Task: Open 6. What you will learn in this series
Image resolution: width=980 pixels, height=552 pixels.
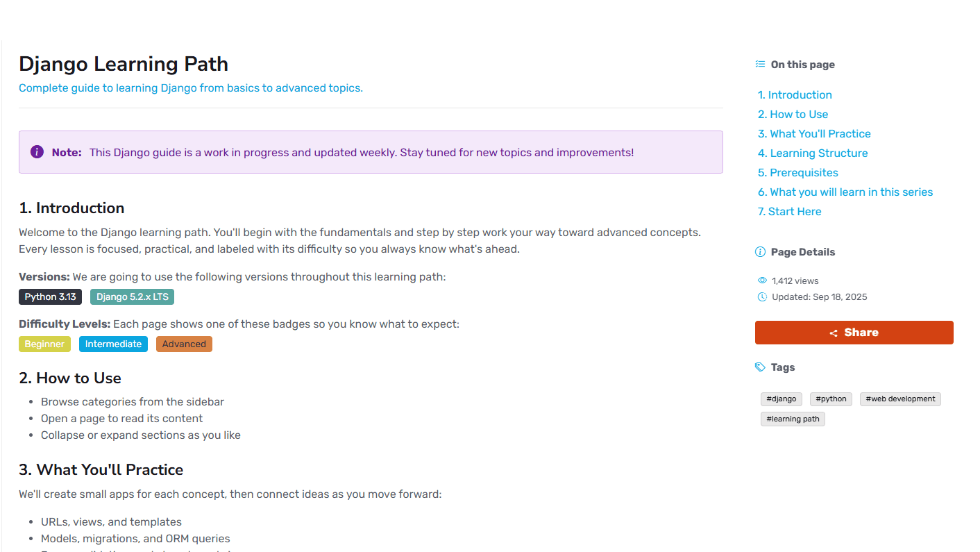Action: tap(845, 192)
